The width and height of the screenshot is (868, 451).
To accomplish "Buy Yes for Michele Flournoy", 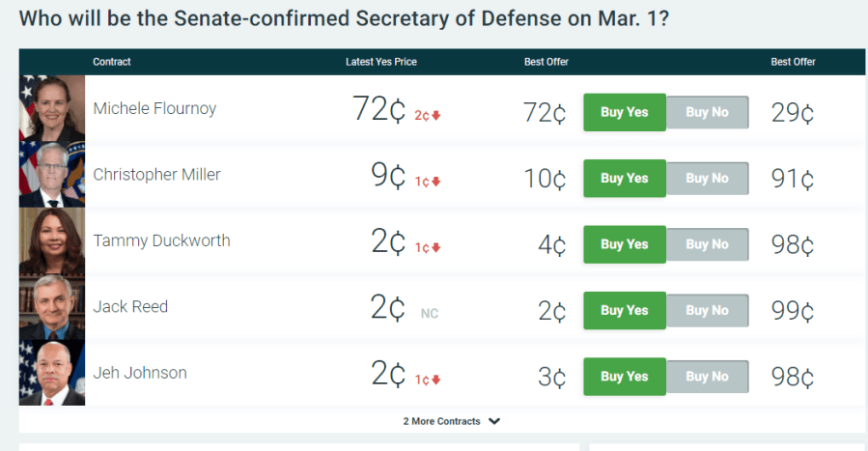I will point(625,112).
